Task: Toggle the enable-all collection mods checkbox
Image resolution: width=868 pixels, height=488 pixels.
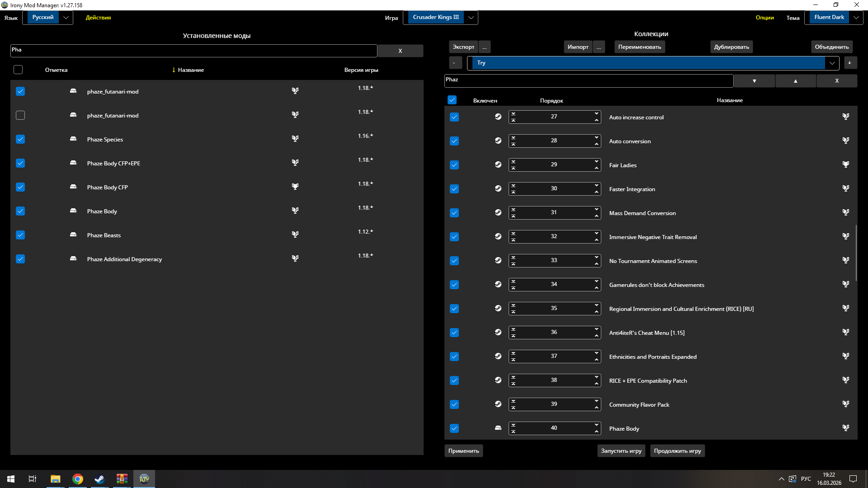Action: click(452, 100)
